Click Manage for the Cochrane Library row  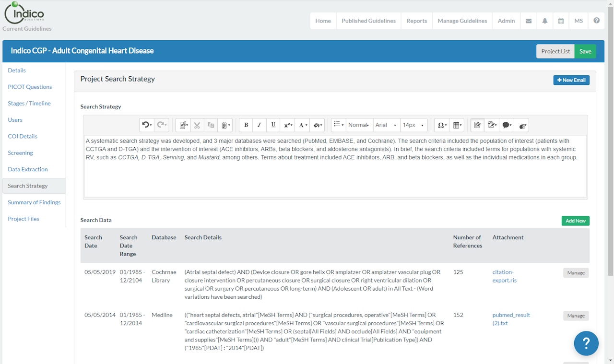point(576,273)
